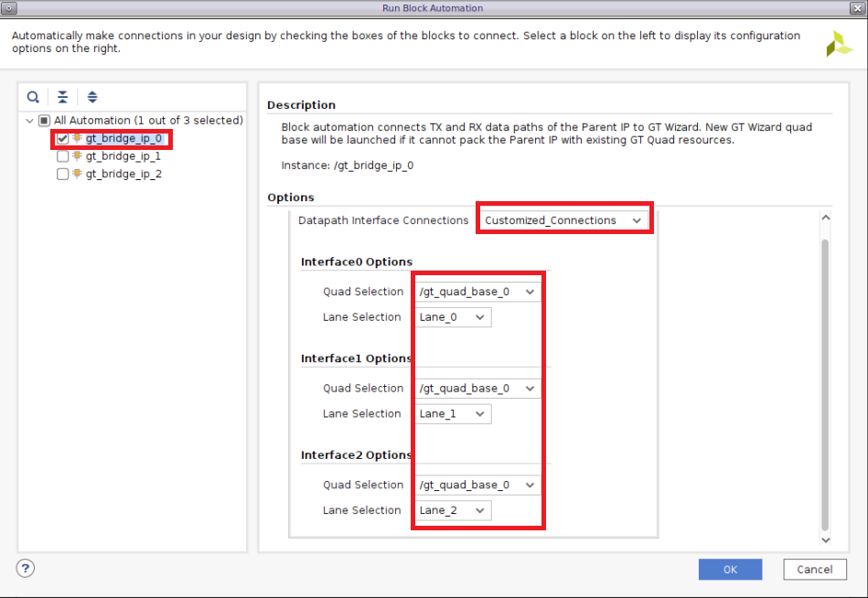Click the help question mark icon

coord(26,569)
